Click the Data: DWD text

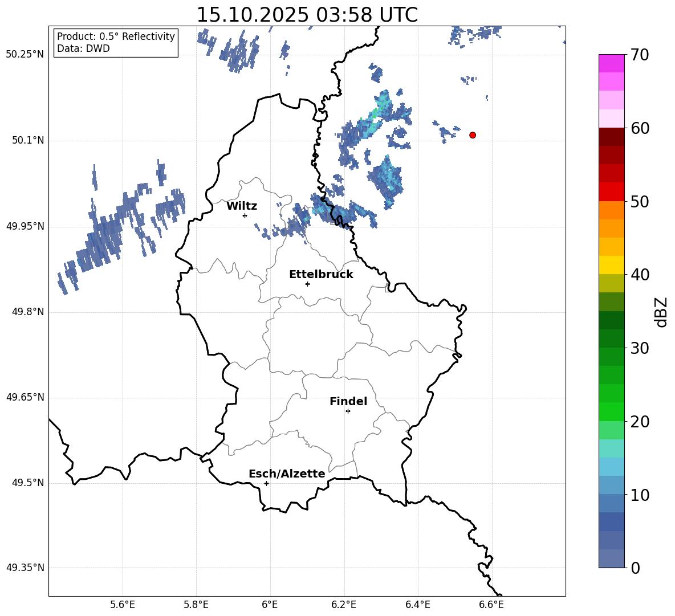tap(83, 48)
